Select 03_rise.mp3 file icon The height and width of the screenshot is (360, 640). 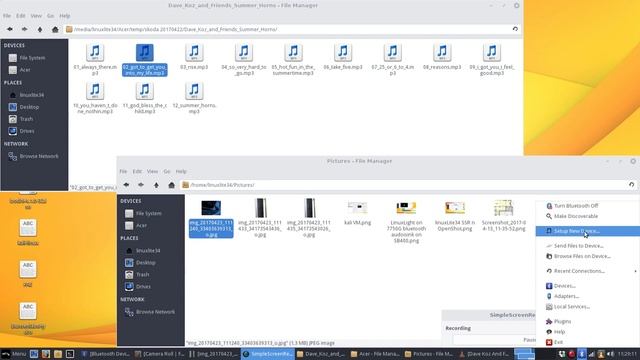[x=194, y=52]
